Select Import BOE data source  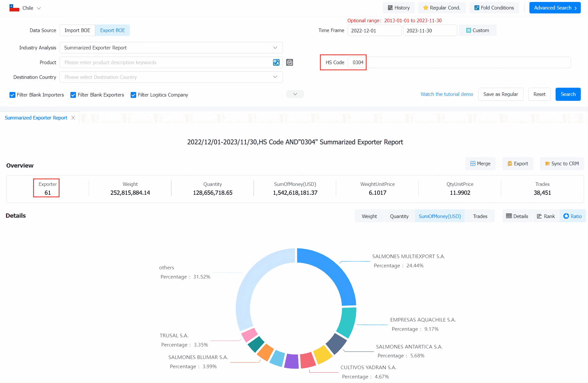pos(77,30)
